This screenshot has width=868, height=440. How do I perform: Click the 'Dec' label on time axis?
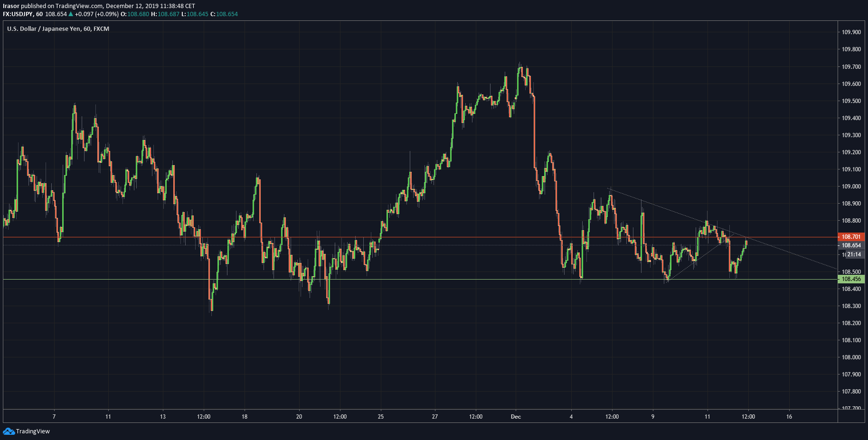516,417
